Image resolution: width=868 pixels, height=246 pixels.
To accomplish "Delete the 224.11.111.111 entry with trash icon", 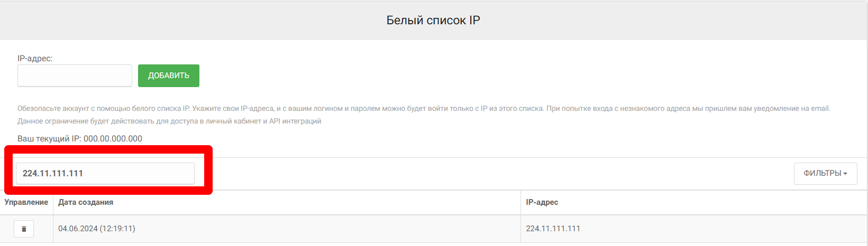I will click(x=24, y=229).
